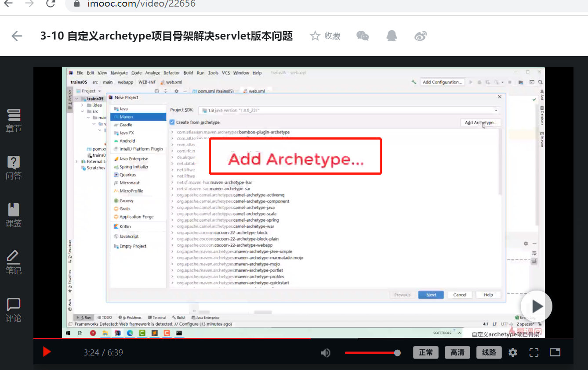
Task: Open the File menu in IntelliJ
Action: [x=80, y=73]
